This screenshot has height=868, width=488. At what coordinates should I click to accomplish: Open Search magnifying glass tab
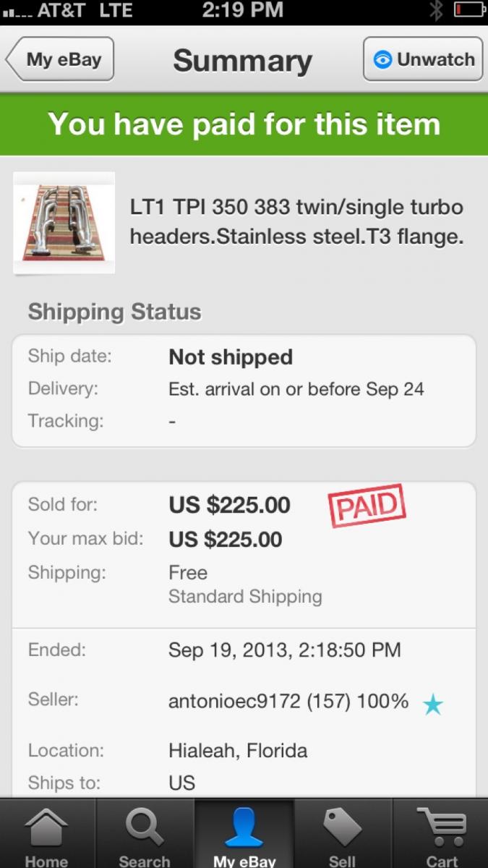144,828
